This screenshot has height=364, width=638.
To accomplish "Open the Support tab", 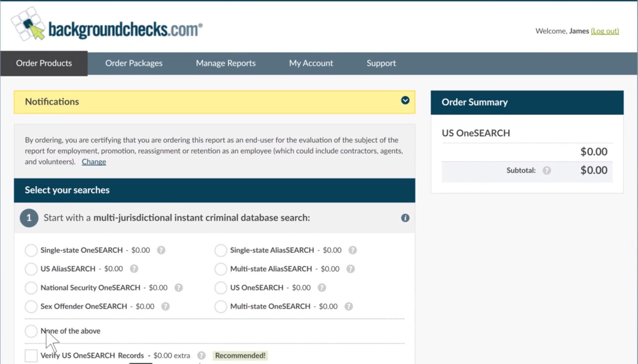I will coord(381,63).
